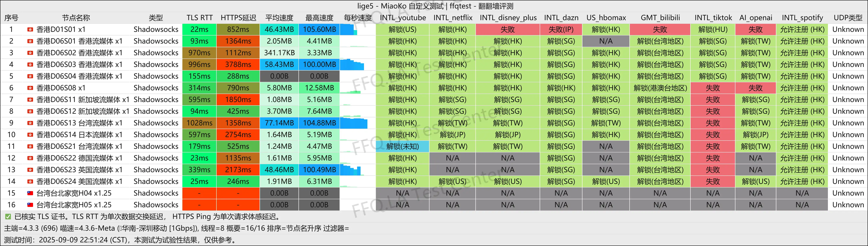The height and width of the screenshot is (246, 868).
Task: Click the Hong Kong flag in row 1
Action: click(x=30, y=30)
